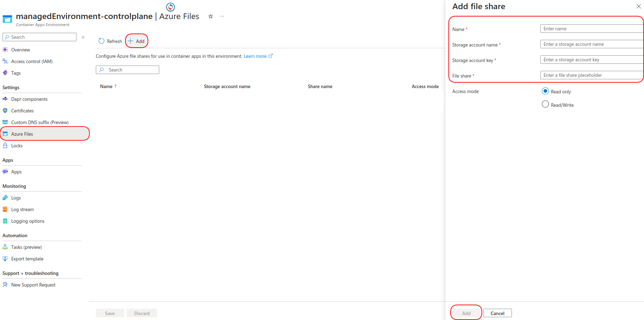644x320 pixels.
Task: Click the Storage account name field
Action: pyautogui.click(x=592, y=44)
